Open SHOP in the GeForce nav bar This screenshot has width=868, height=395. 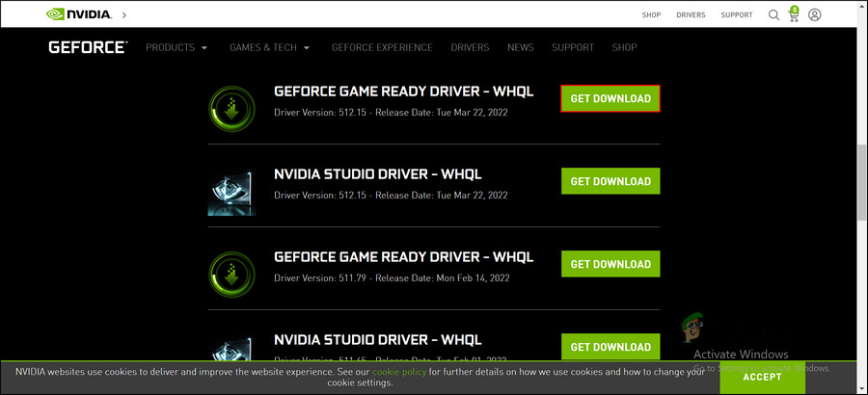pyautogui.click(x=624, y=47)
